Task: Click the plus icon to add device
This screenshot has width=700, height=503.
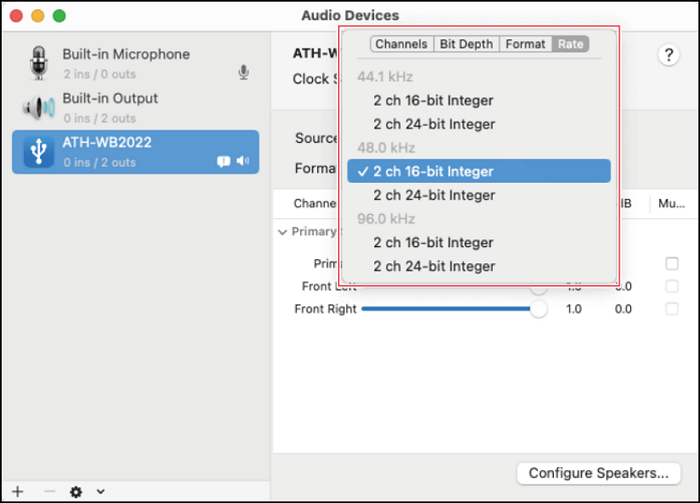Action: click(17, 491)
